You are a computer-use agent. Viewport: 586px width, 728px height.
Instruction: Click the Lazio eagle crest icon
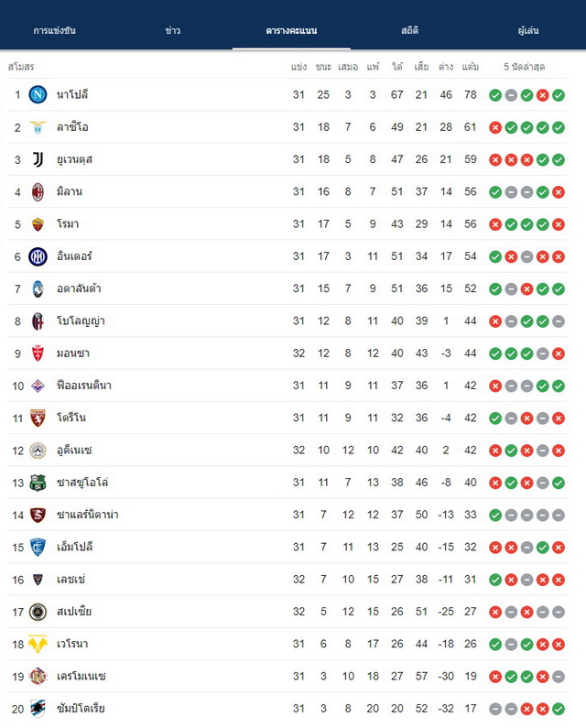point(38,127)
